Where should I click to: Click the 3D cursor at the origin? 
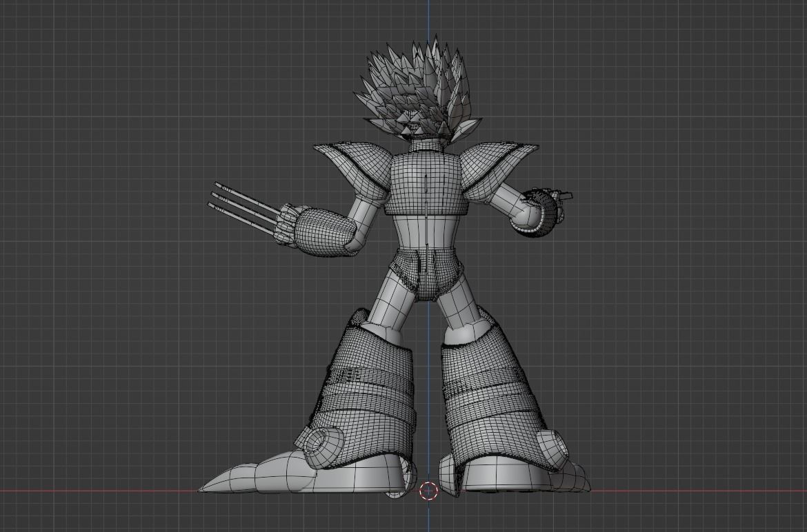click(x=428, y=491)
